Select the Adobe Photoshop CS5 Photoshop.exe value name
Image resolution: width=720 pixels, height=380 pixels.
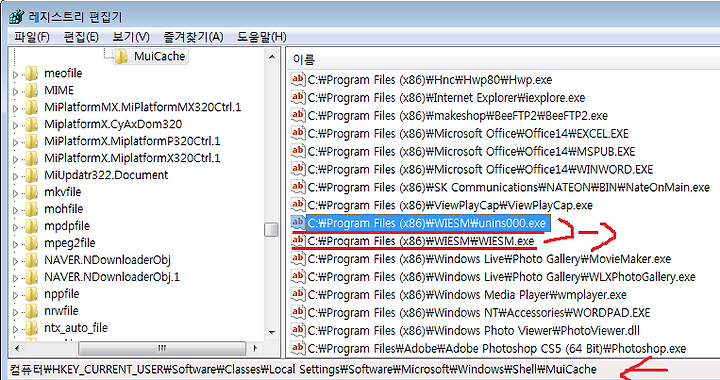497,348
